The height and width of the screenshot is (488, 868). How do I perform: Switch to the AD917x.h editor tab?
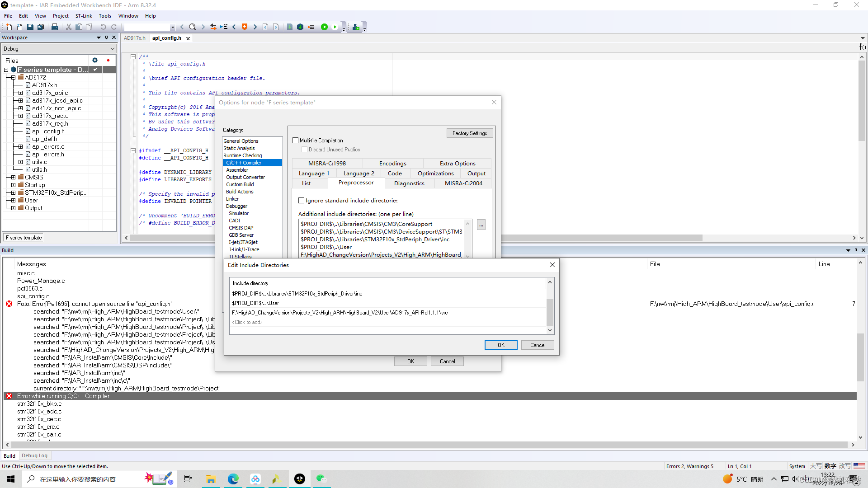click(135, 38)
